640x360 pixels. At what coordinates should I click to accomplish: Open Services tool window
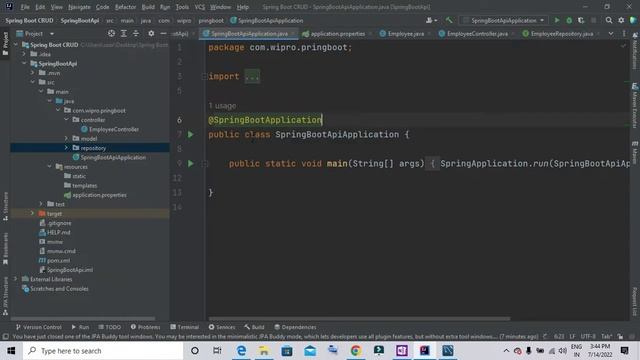222,327
